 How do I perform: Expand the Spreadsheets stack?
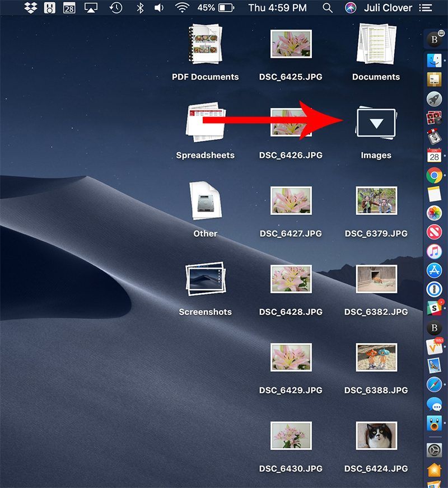point(205,122)
